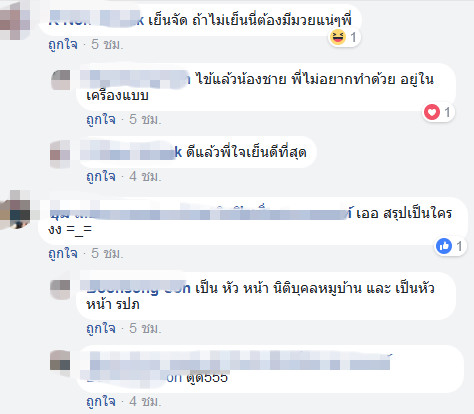The height and width of the screenshot is (414, 474).
Task: Click the reaction count next to the heart
Action: pyautogui.click(x=448, y=112)
